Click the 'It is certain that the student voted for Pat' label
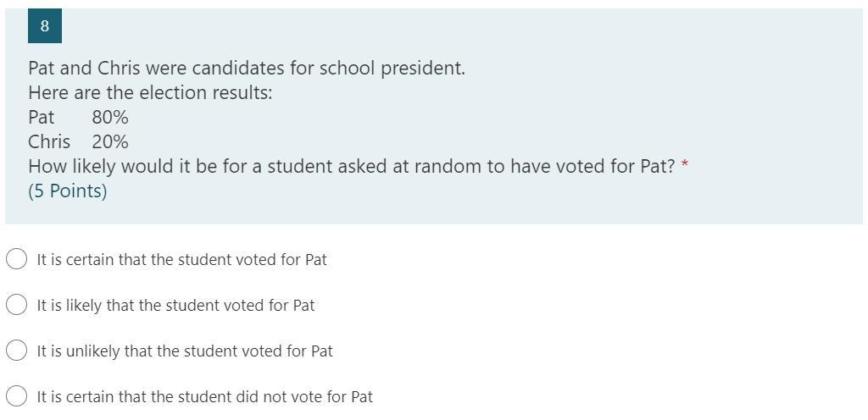868x420 pixels. pyautogui.click(x=181, y=260)
